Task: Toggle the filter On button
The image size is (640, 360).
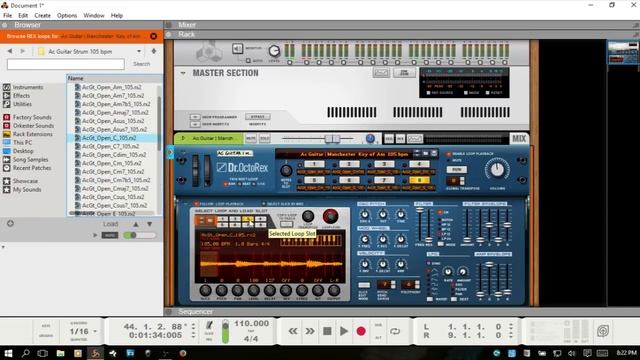Action: (x=440, y=213)
